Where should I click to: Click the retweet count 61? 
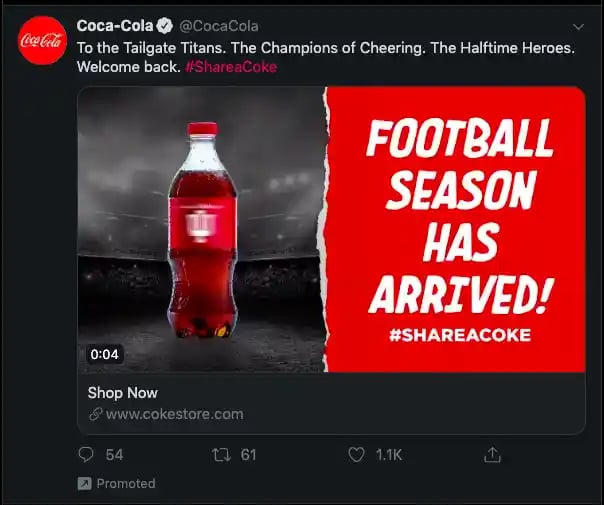249,455
